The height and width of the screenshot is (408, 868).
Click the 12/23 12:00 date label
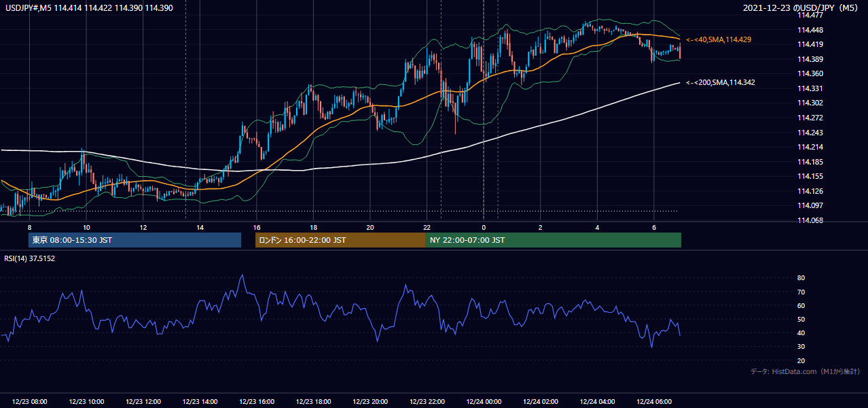(143, 402)
